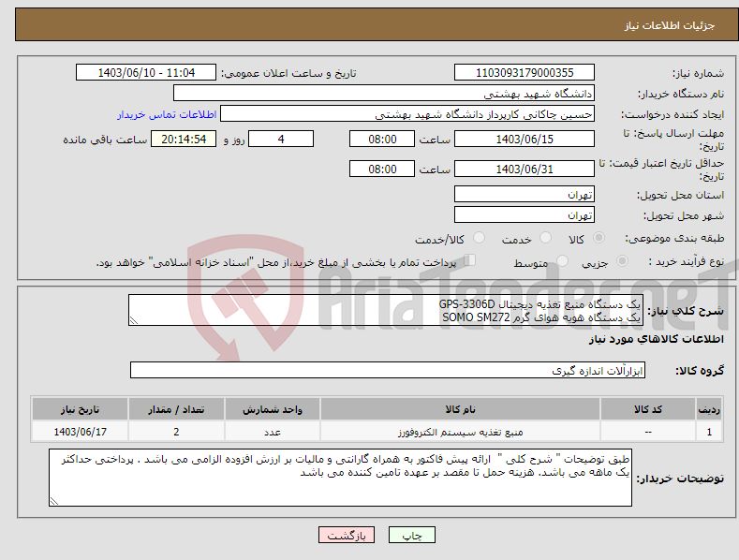Click the چاپ print button

pyautogui.click(x=412, y=535)
